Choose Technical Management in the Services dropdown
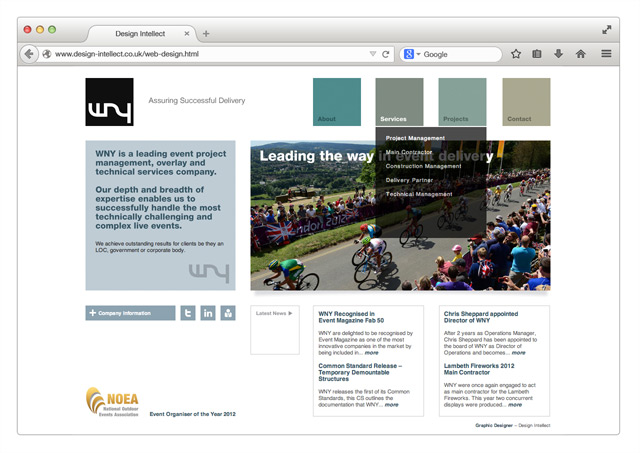 (418, 194)
